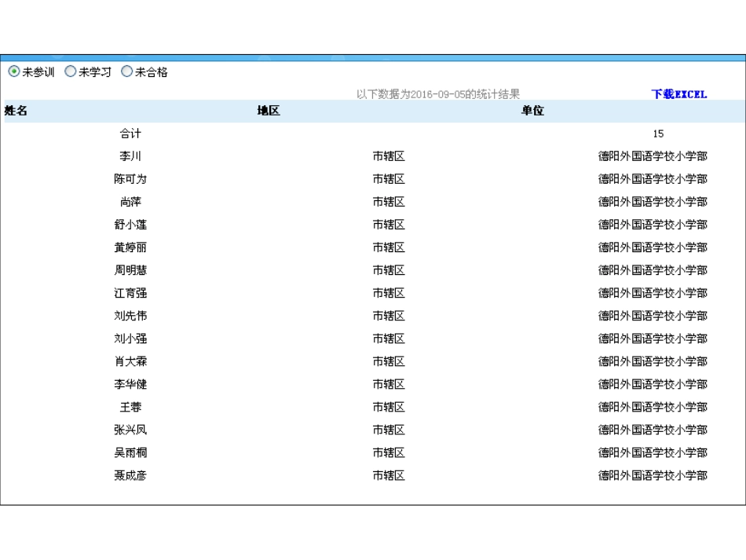
Task: Click the 地区 column header
Action: 269,111
